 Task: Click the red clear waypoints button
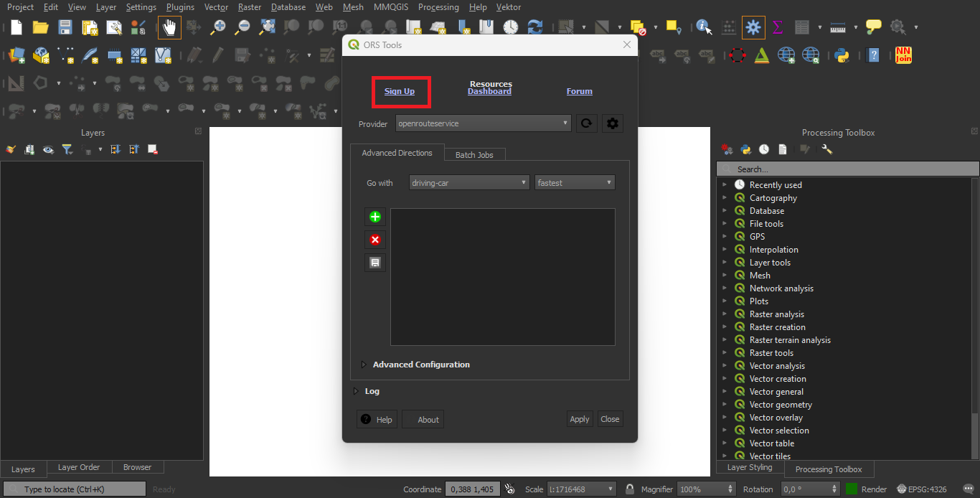374,240
